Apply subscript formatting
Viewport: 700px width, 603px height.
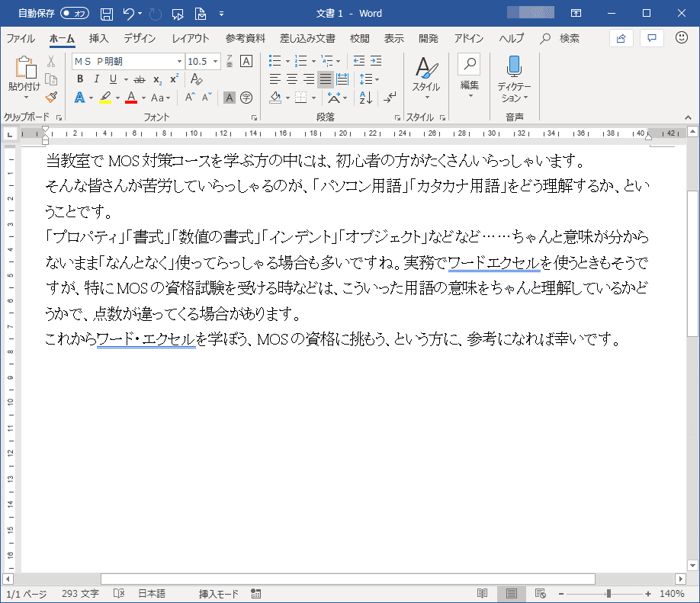coord(157,80)
